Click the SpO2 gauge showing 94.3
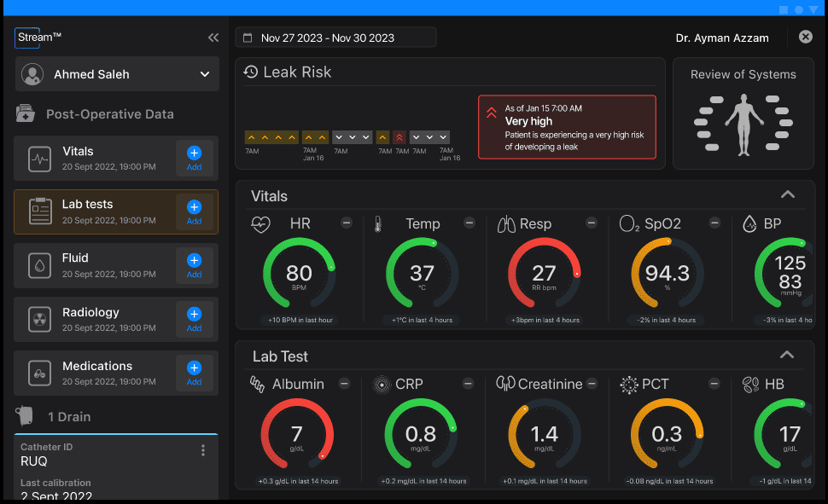Image resolution: width=828 pixels, height=504 pixels. pos(668,274)
